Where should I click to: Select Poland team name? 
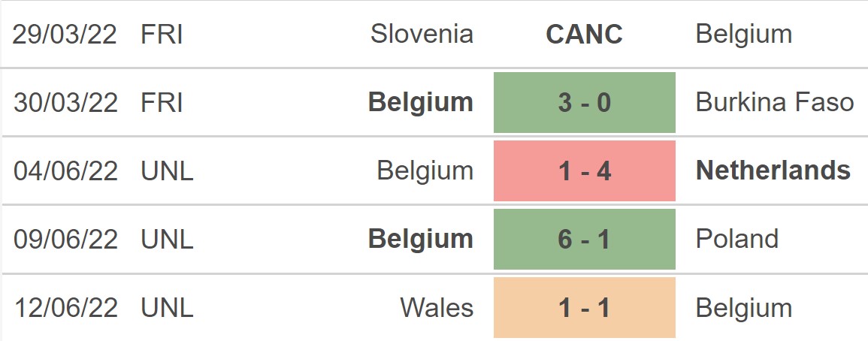(x=736, y=239)
